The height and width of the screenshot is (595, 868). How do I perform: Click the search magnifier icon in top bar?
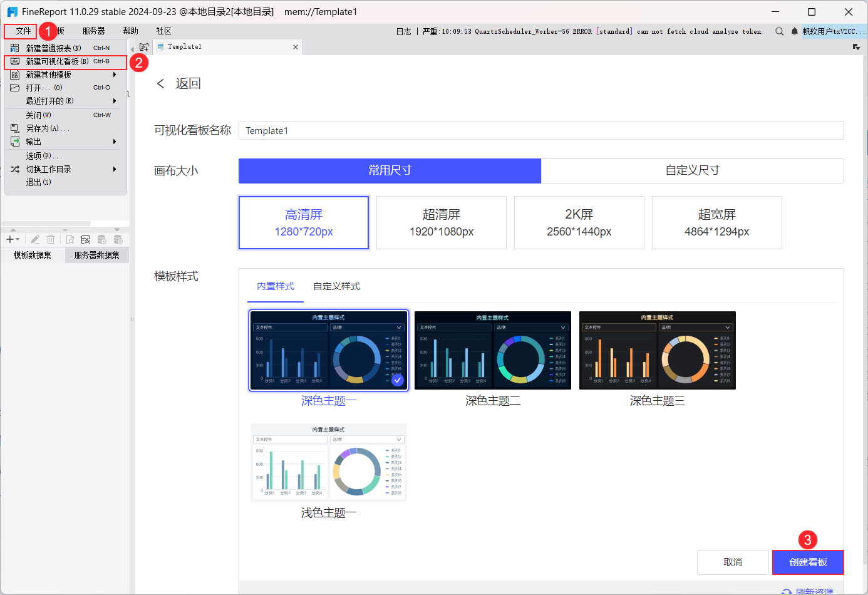click(x=779, y=31)
